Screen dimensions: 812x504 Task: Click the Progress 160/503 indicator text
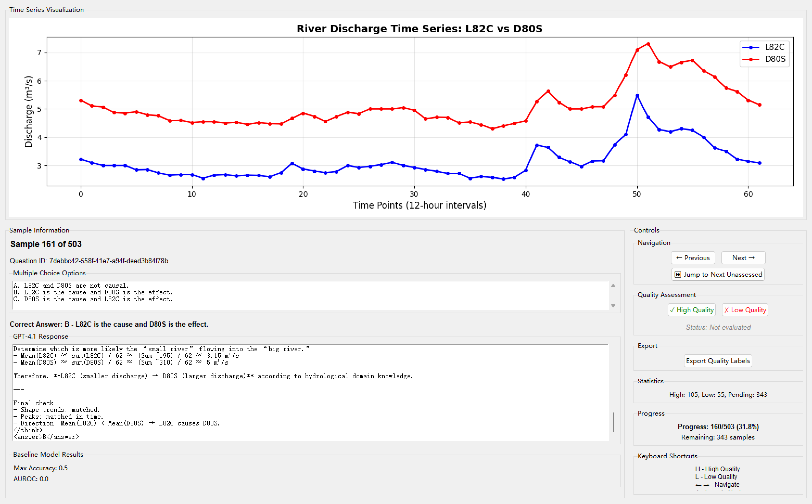[718, 427]
